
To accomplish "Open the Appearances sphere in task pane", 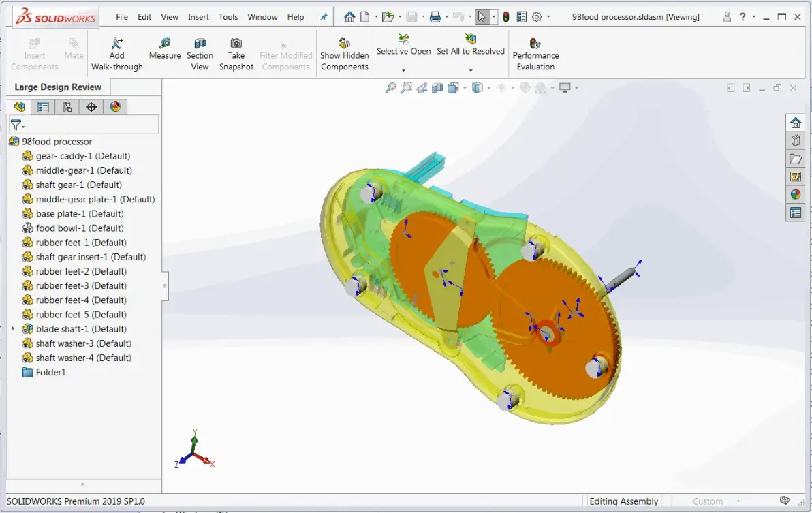I will click(796, 194).
